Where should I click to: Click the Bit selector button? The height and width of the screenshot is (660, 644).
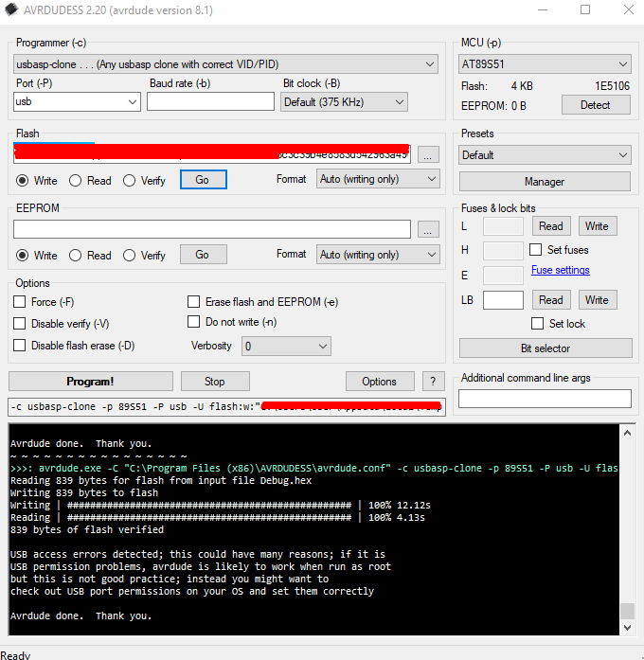point(545,348)
